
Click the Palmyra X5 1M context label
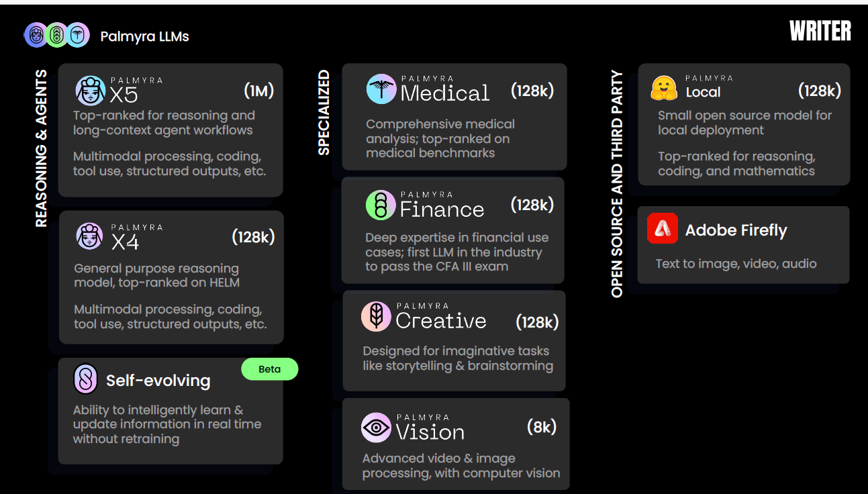pyautogui.click(x=258, y=91)
